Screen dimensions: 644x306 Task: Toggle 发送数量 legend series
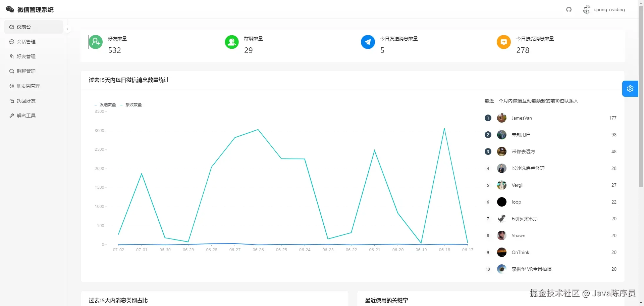tap(105, 105)
